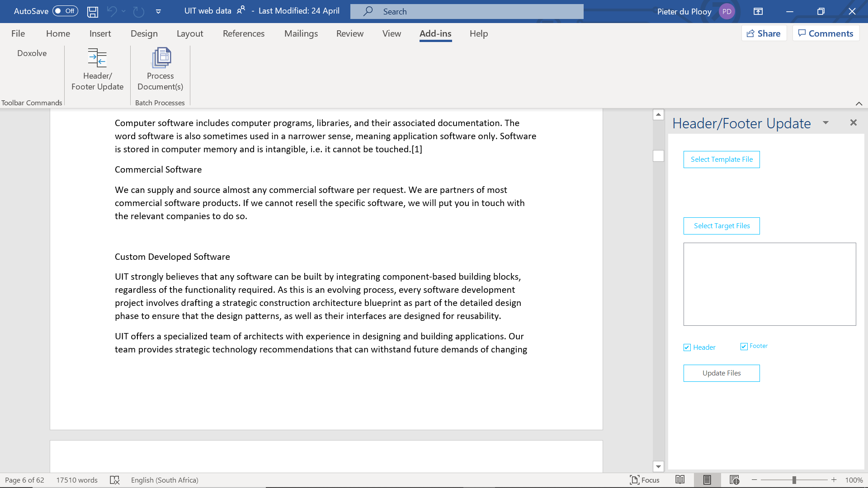Click the document scrollbar down arrow
This screenshot has height=488, width=868.
coord(658,467)
